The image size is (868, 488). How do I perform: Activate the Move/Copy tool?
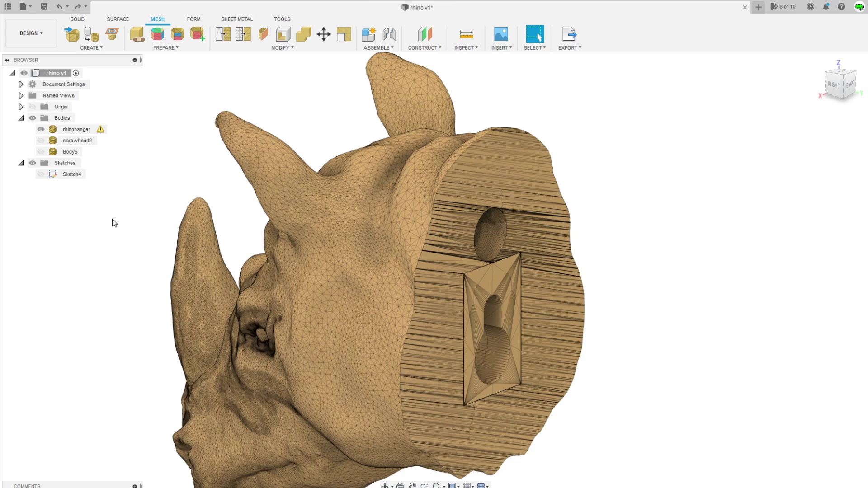[324, 34]
